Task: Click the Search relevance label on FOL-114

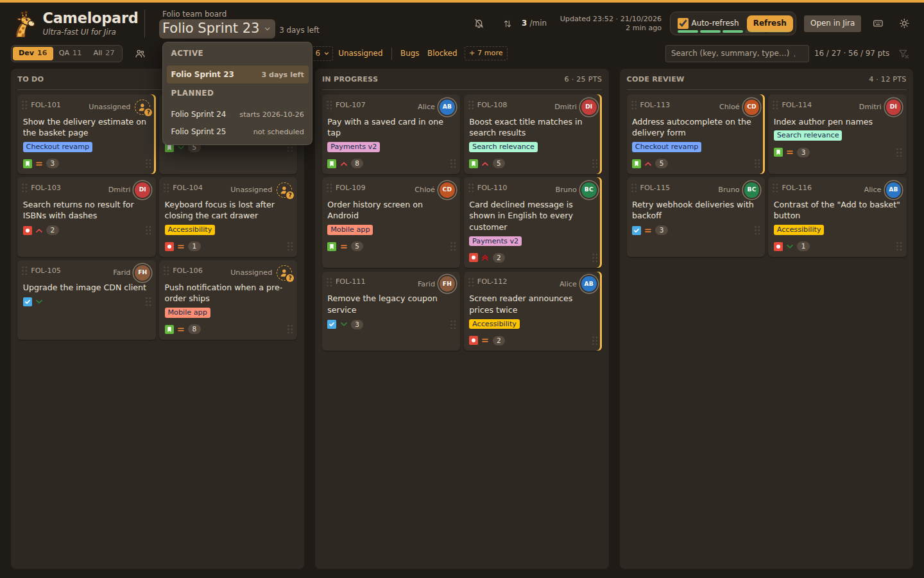Action: pos(808,136)
